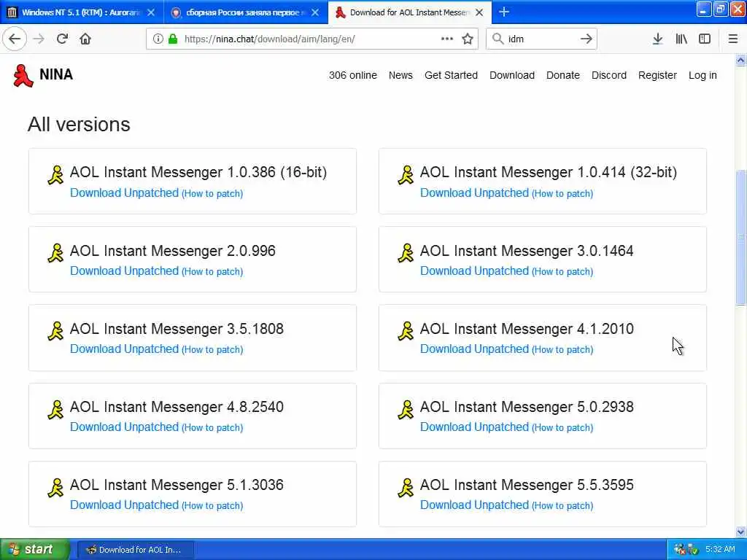Image resolution: width=747 pixels, height=560 pixels.
Task: Show site information icon in address bar
Action: click(158, 39)
